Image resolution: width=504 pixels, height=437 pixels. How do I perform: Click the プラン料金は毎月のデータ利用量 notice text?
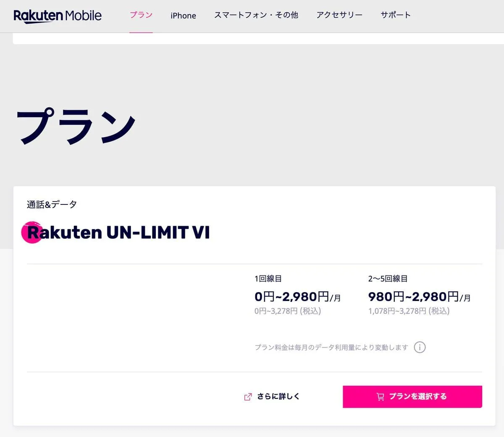coord(332,347)
